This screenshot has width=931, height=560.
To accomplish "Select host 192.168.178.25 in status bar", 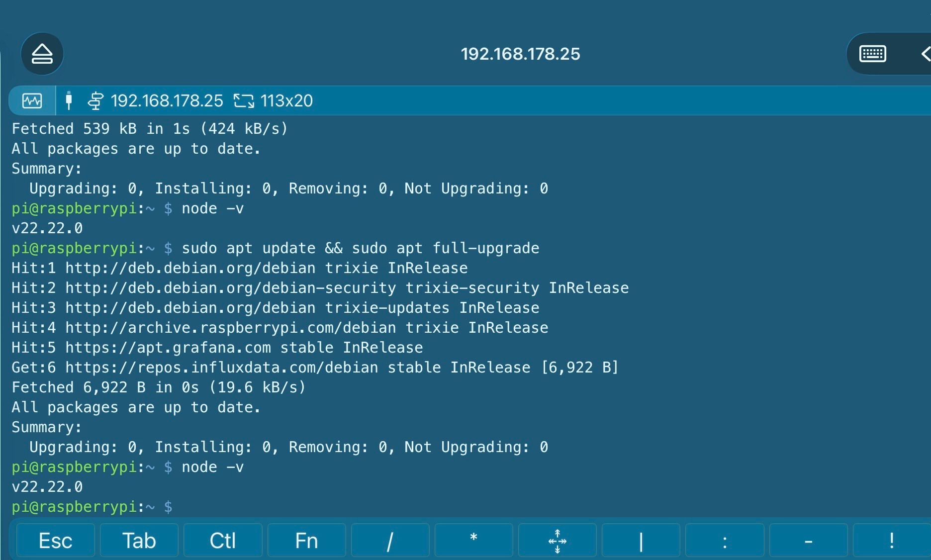I will [167, 101].
